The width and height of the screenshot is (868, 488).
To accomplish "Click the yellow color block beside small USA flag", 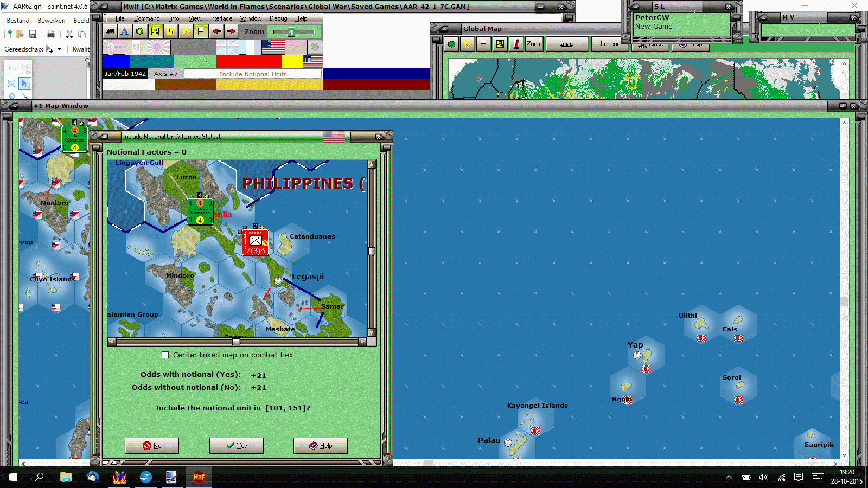I will [x=292, y=61].
